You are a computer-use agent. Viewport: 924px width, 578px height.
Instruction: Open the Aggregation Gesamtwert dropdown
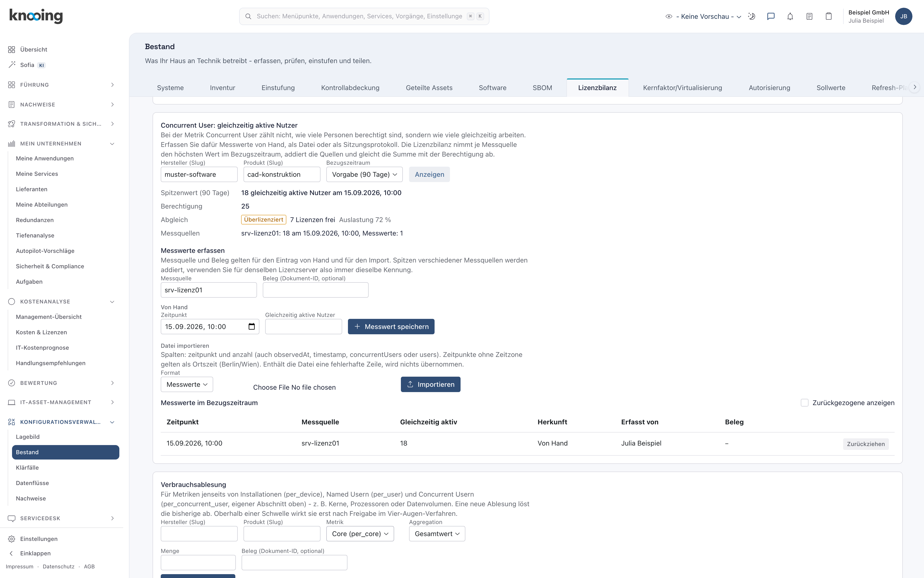437,534
